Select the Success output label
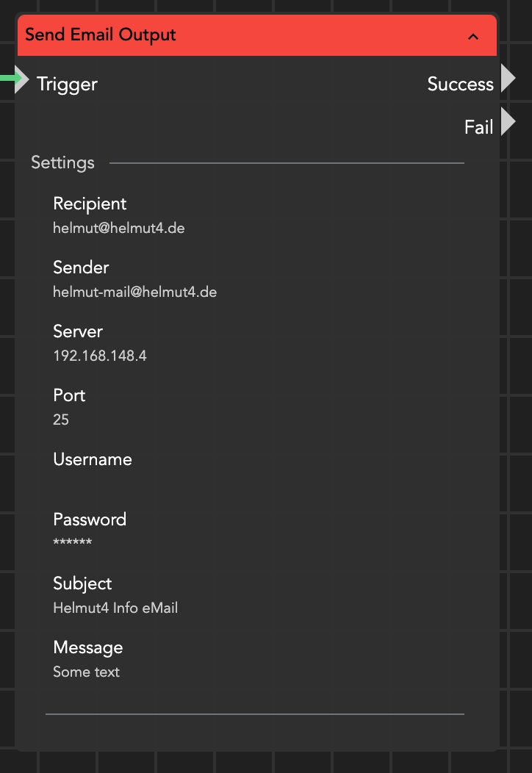This screenshot has height=773, width=532. pos(460,85)
